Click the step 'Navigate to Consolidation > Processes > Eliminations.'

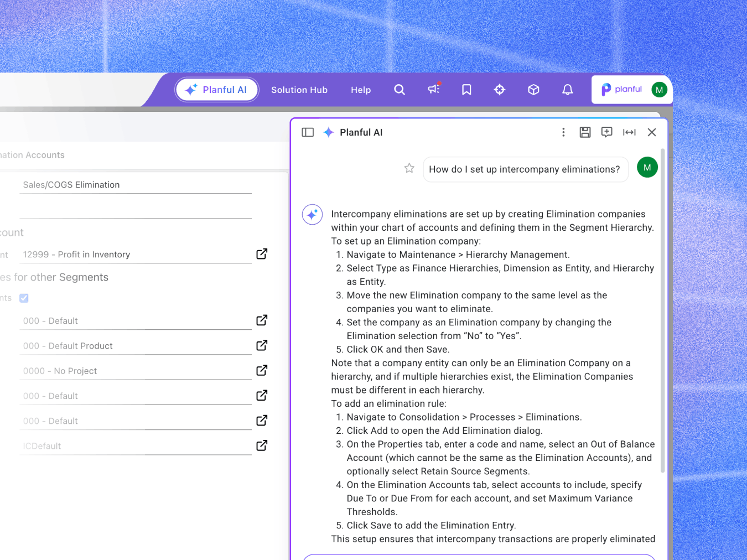(x=464, y=417)
